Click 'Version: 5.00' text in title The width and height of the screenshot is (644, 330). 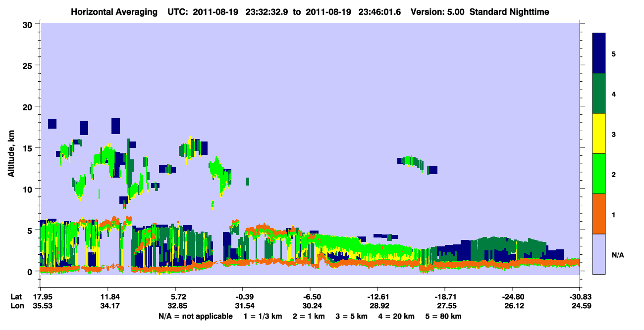coord(437,11)
